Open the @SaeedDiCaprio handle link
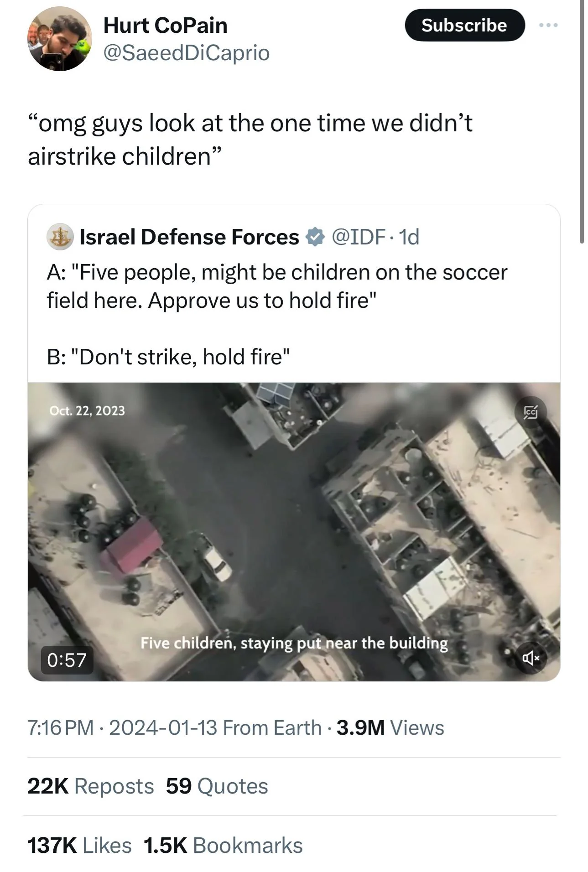The image size is (588, 872). 187,53
